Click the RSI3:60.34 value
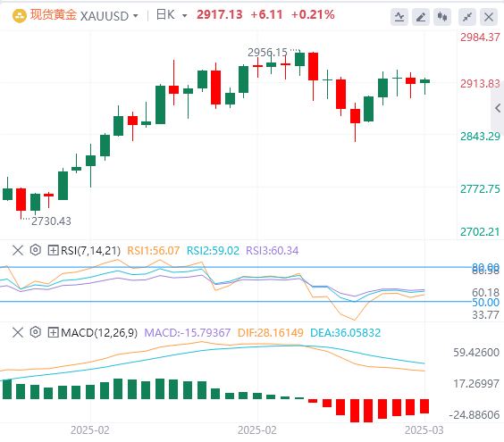The image size is (504, 442). pos(273,251)
